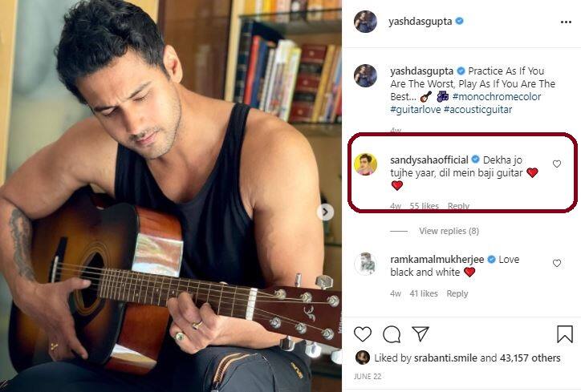View the 41 likes on the comment
The image size is (581, 392).
pos(424,293)
